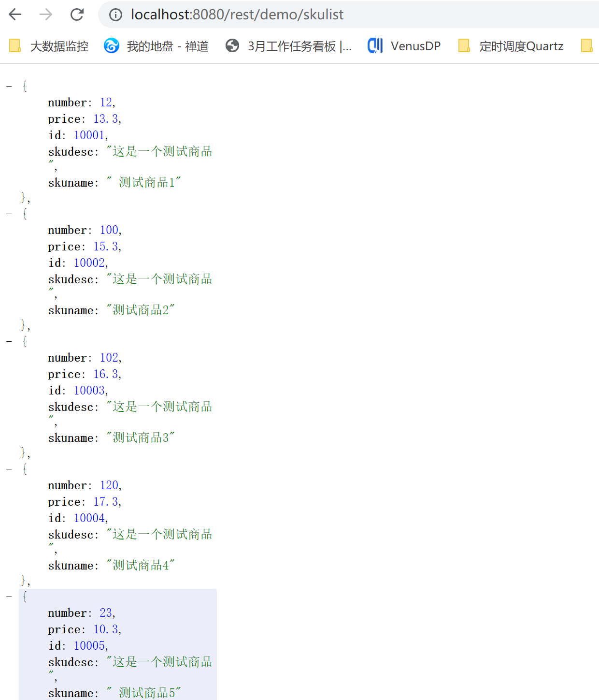The height and width of the screenshot is (700, 599).
Task: Open the 定时调度Quartz bookmark folder
Action: (x=511, y=46)
